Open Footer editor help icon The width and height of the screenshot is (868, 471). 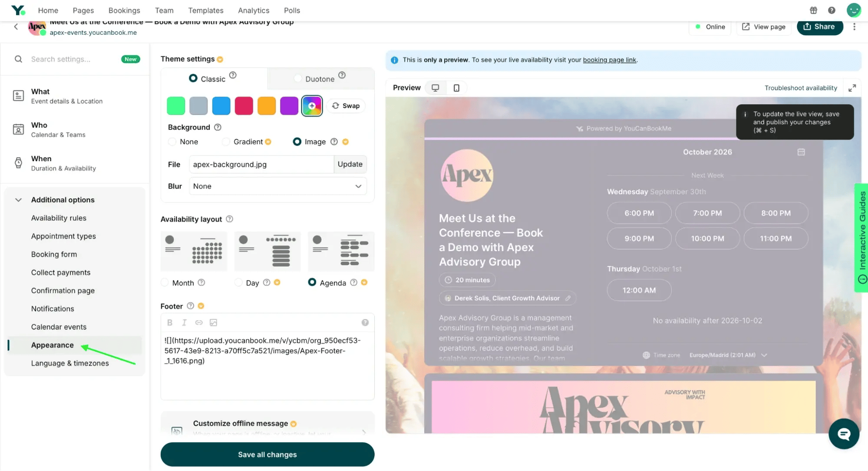coord(365,322)
